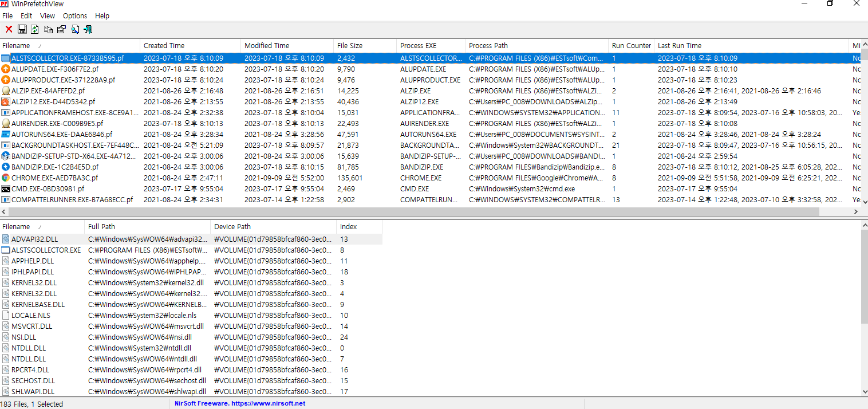Open the Edit menu
Image resolution: width=868 pixels, height=409 pixels.
tap(26, 16)
